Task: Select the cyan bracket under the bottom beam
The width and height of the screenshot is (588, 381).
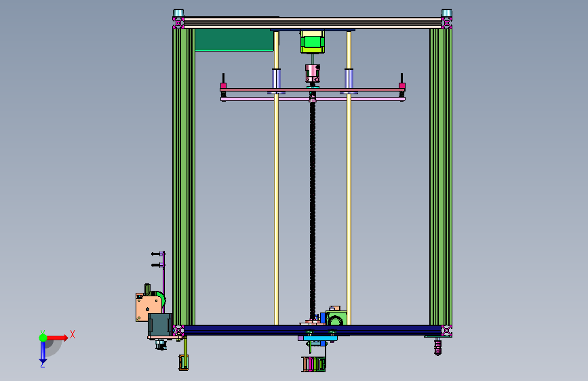Action: [319, 338]
